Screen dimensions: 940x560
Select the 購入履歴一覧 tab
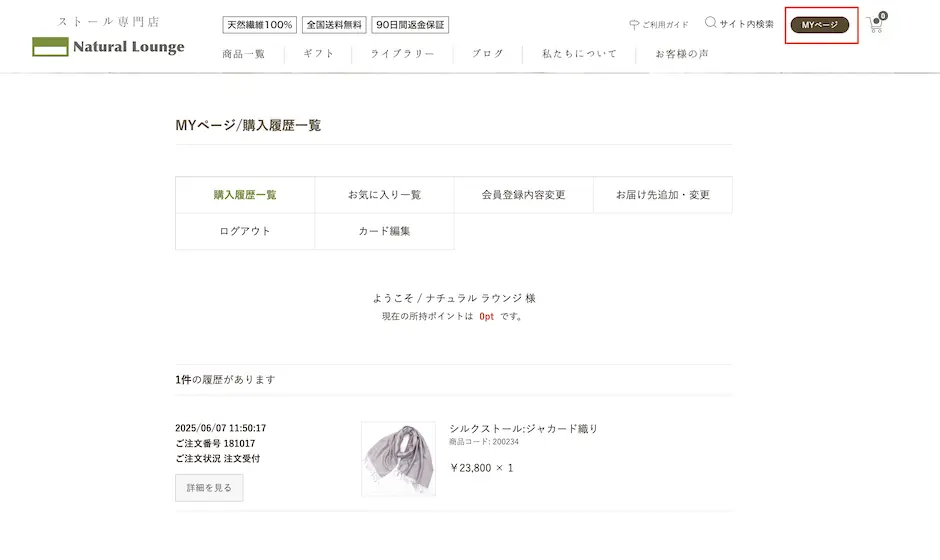pos(245,195)
